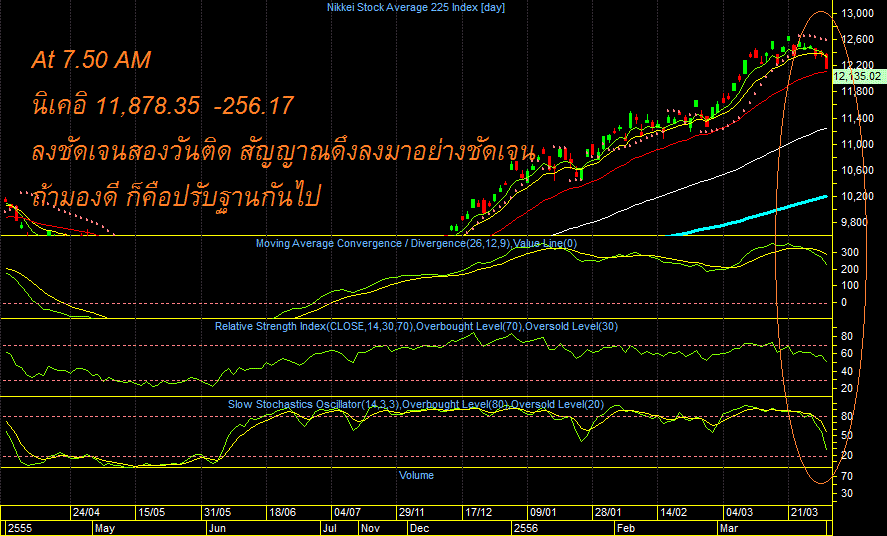Select the 04/07 date on time axis
The image size is (887, 536).
[347, 512]
